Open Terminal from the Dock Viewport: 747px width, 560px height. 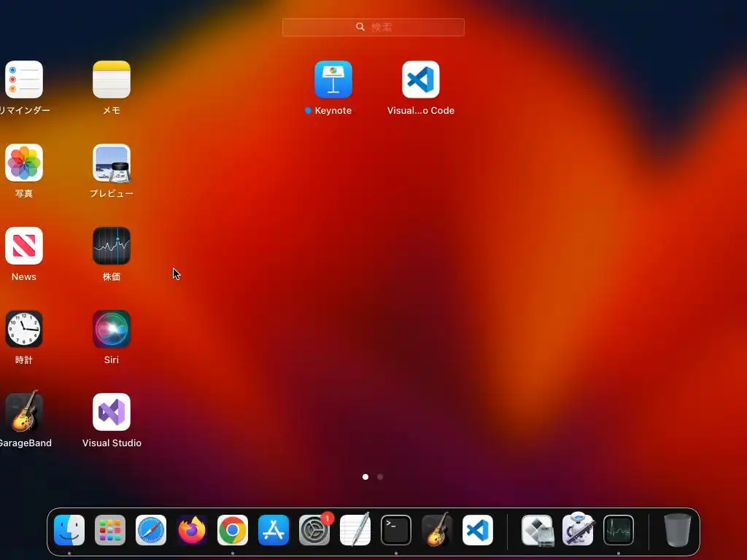pos(396,530)
